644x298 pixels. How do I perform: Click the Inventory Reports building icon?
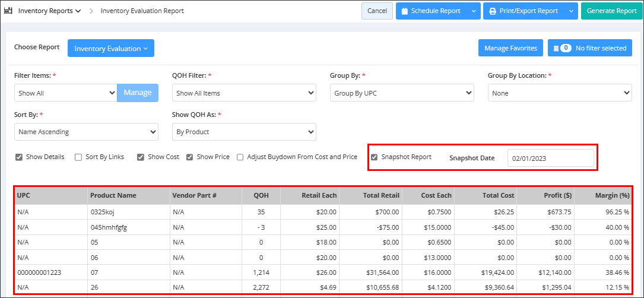pyautogui.click(x=8, y=11)
